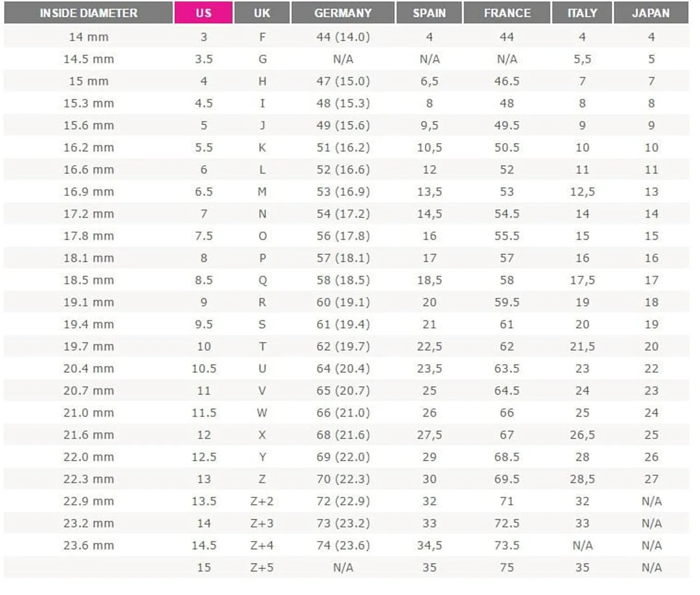Click the GERMANY column header
The height and width of the screenshot is (595, 700).
tap(343, 13)
